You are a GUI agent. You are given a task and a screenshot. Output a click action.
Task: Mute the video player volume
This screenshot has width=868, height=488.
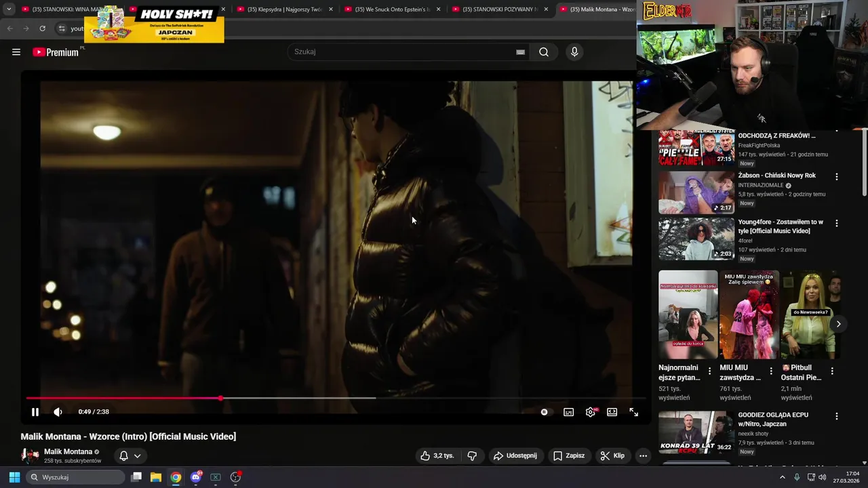pyautogui.click(x=58, y=412)
